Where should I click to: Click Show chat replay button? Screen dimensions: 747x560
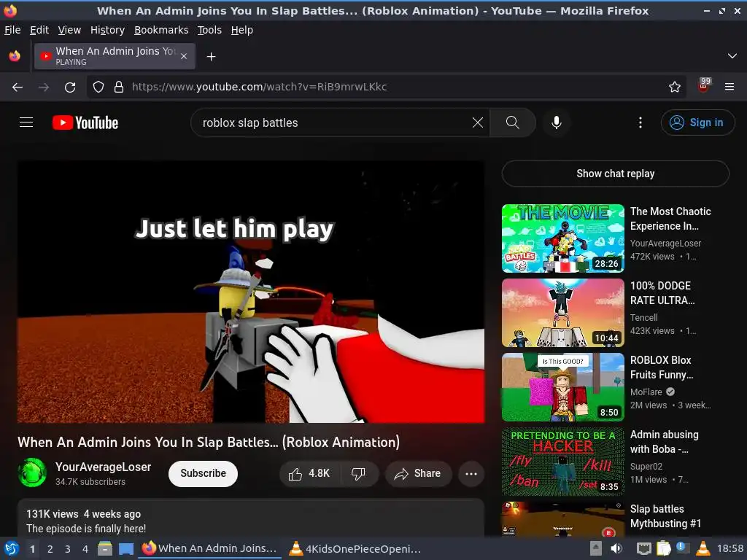(x=616, y=174)
